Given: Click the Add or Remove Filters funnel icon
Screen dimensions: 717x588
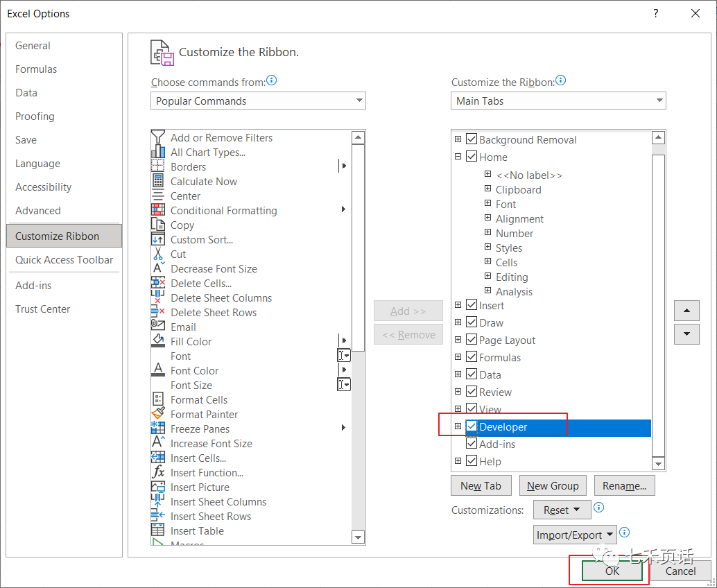Looking at the screenshot, I should pyautogui.click(x=158, y=137).
